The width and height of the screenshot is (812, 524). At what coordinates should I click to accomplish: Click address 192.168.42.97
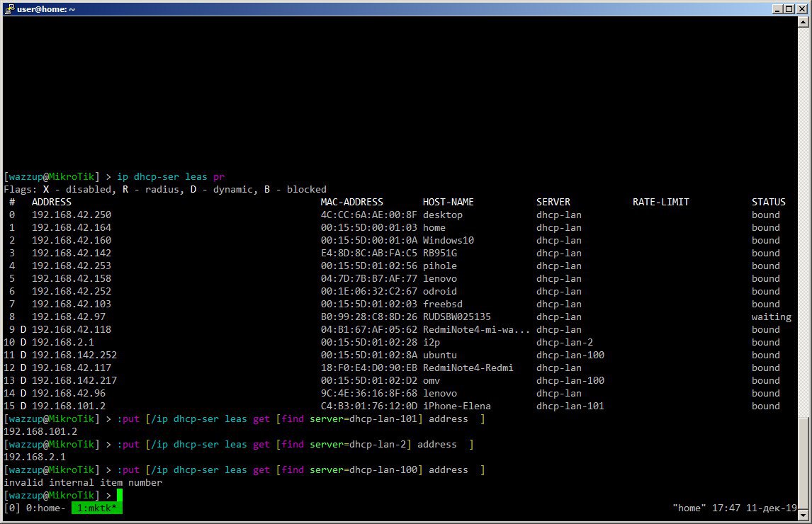pyautogui.click(x=68, y=317)
